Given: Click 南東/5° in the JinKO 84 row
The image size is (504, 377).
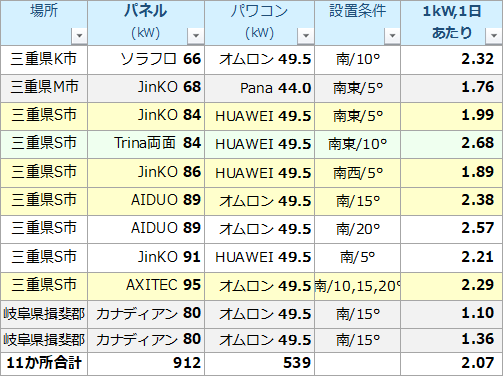Looking at the screenshot, I should 358,116.
